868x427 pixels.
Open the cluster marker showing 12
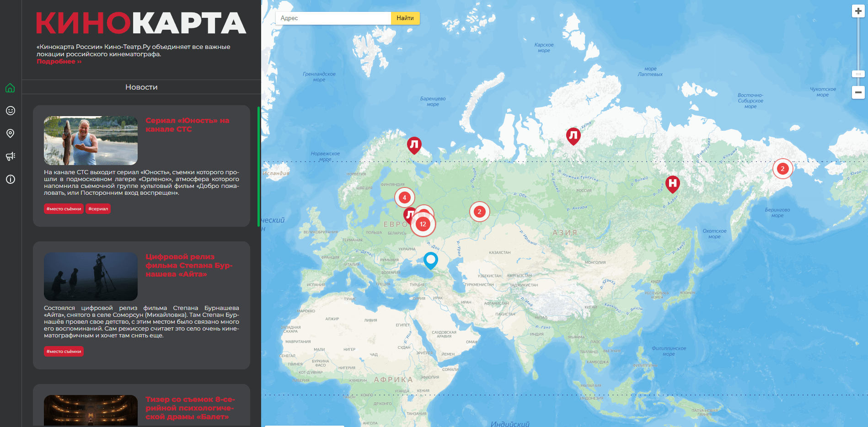(423, 224)
